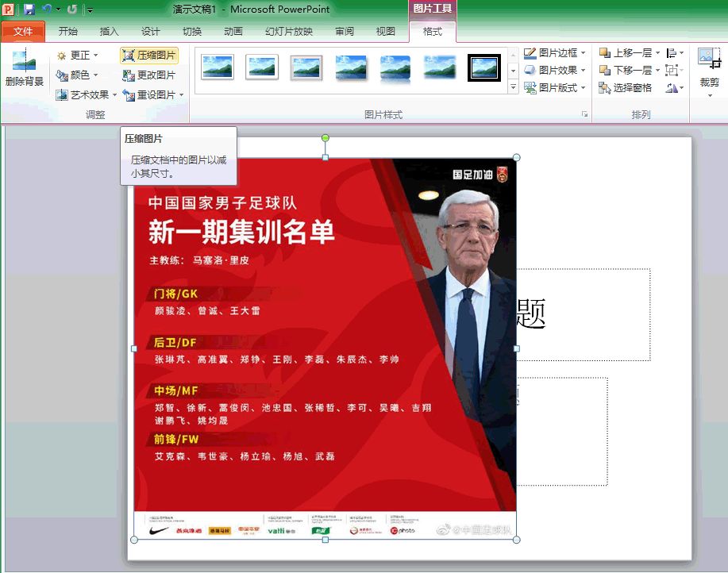Expand the picture styles gallery with More arrow
Screen dimensions: 728x573
tap(512, 87)
